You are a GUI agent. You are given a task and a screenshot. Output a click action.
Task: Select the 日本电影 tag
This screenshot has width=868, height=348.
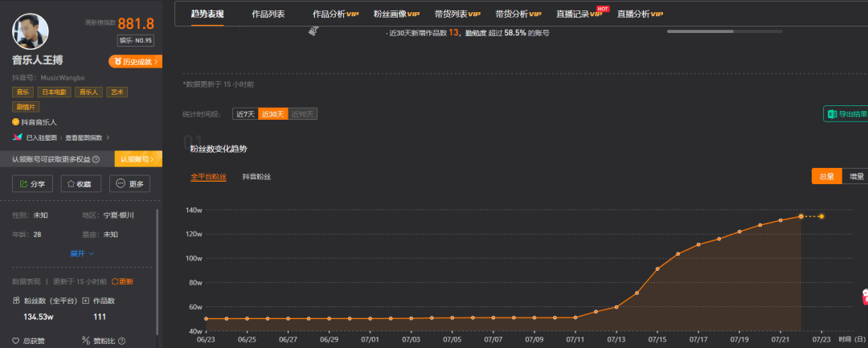coord(55,92)
